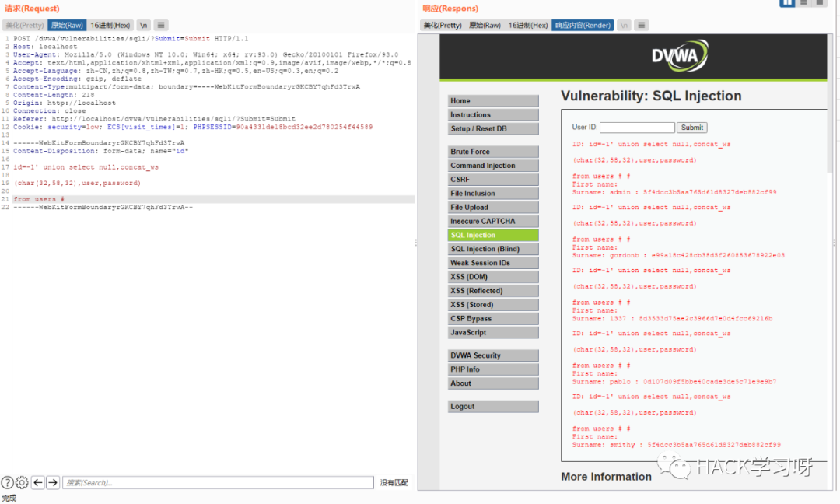Open search help question mark icon

[7, 482]
